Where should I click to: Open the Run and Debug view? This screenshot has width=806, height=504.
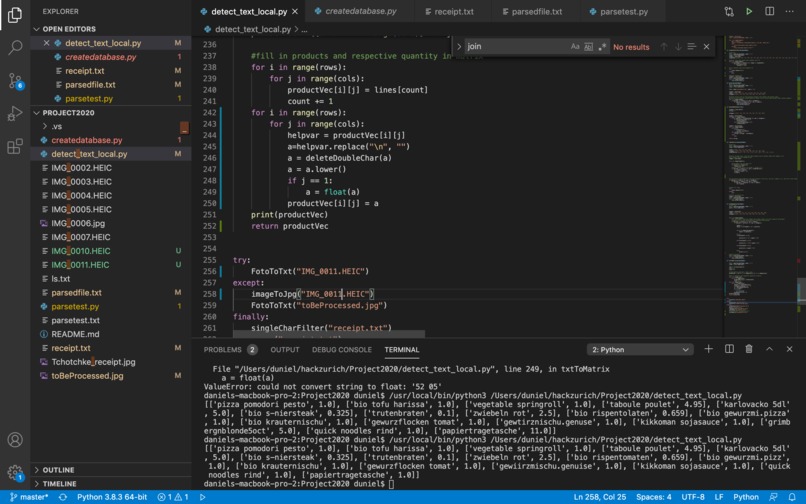point(15,113)
